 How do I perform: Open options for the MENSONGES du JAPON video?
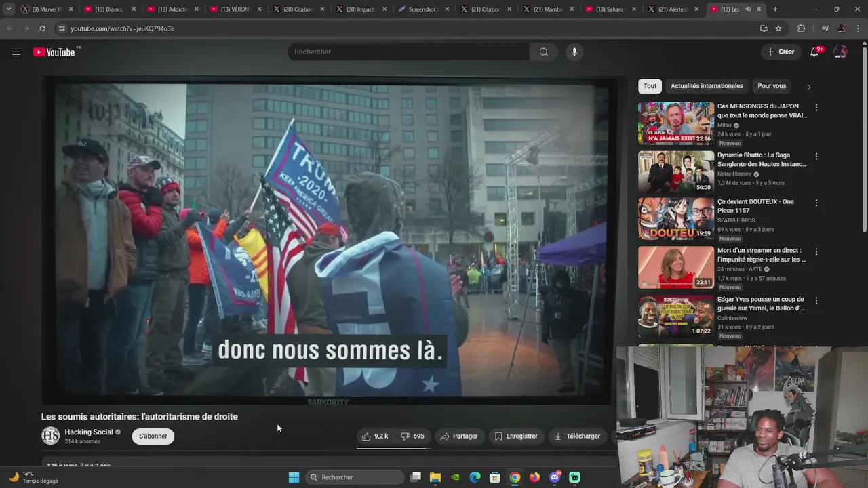pos(816,108)
